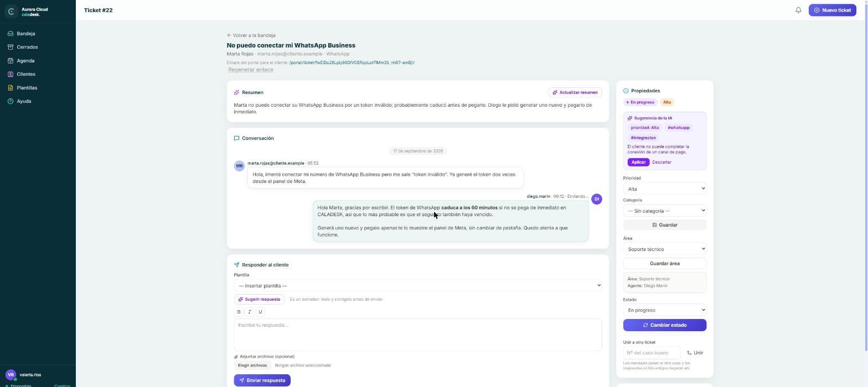The image size is (868, 387).
Task: Click Actualizar resumen button
Action: pyautogui.click(x=575, y=92)
